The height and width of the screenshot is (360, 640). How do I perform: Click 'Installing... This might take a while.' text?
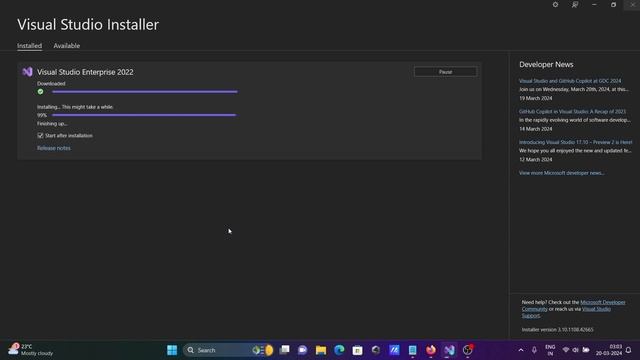tap(75, 107)
